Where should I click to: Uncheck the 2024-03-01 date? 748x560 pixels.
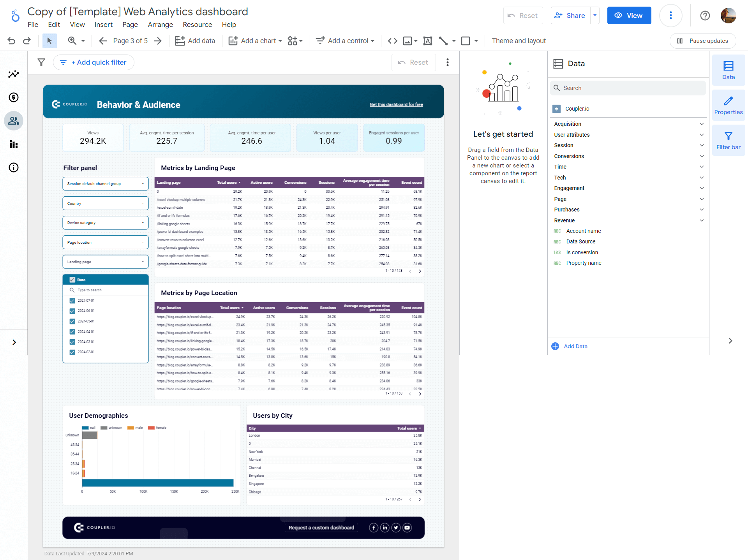click(72, 342)
